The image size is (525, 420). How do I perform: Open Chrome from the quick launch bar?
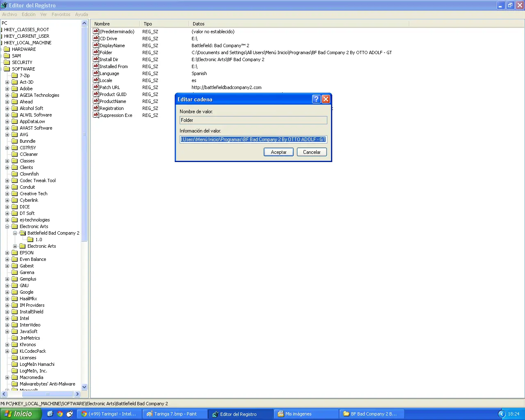click(60, 414)
